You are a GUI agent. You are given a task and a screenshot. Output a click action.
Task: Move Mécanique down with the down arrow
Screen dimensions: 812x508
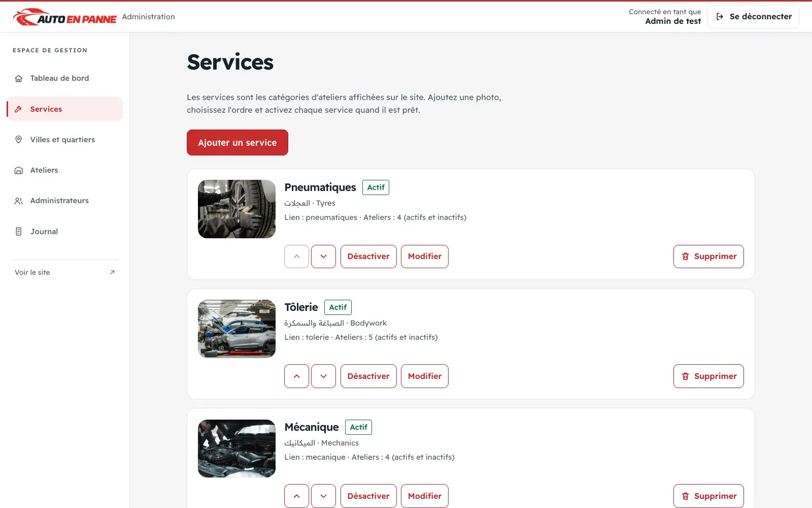click(323, 496)
